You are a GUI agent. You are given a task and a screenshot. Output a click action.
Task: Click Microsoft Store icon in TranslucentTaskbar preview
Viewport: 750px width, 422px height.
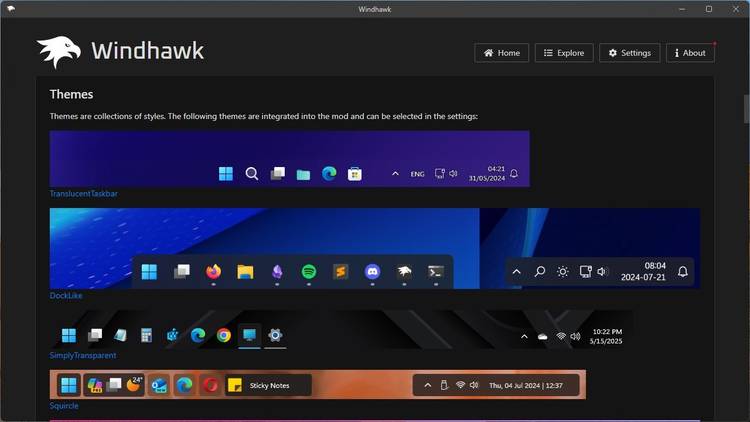(x=354, y=174)
